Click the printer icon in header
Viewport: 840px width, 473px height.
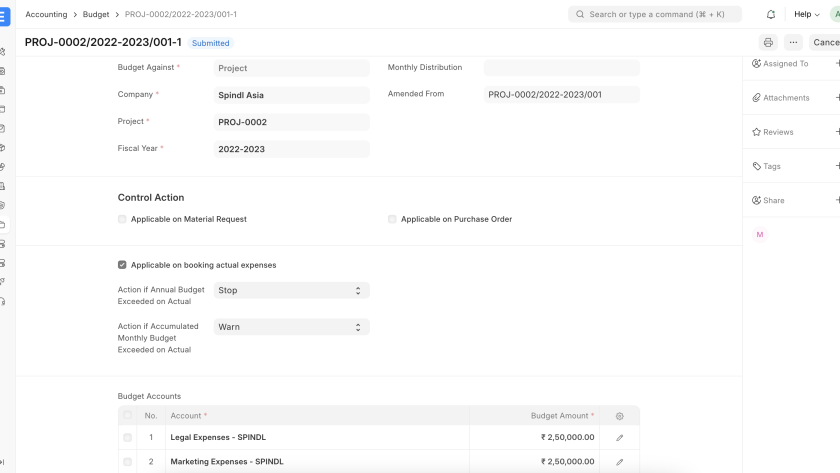pyautogui.click(x=768, y=43)
